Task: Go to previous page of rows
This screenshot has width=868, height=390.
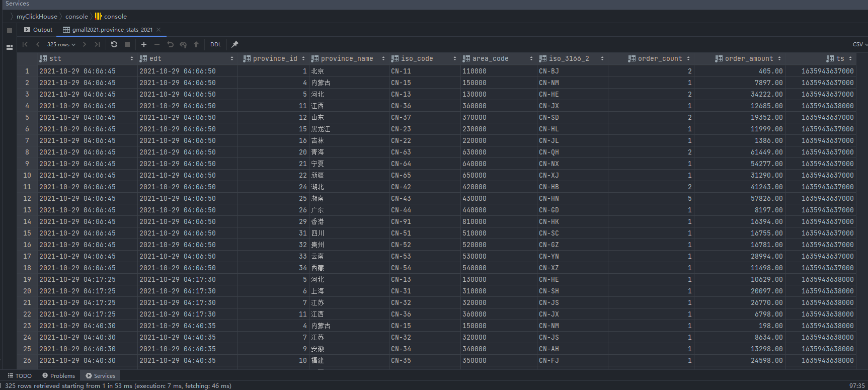Action: 38,44
